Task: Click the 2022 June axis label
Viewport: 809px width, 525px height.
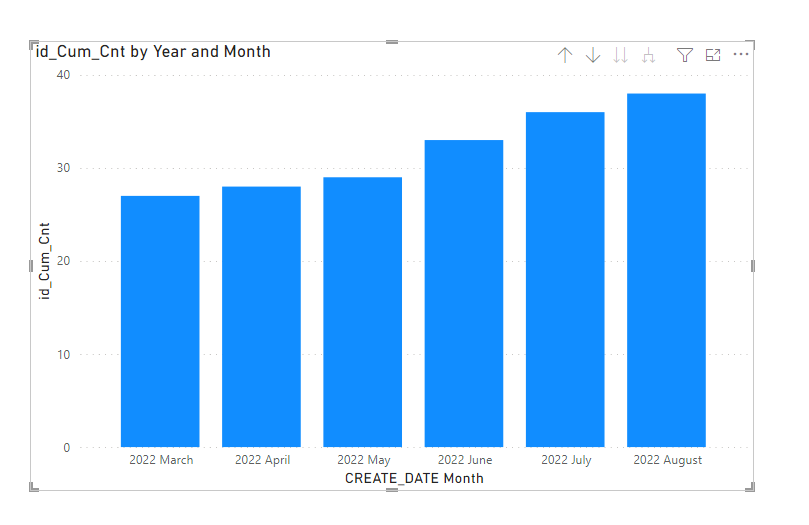Action: coord(465,460)
